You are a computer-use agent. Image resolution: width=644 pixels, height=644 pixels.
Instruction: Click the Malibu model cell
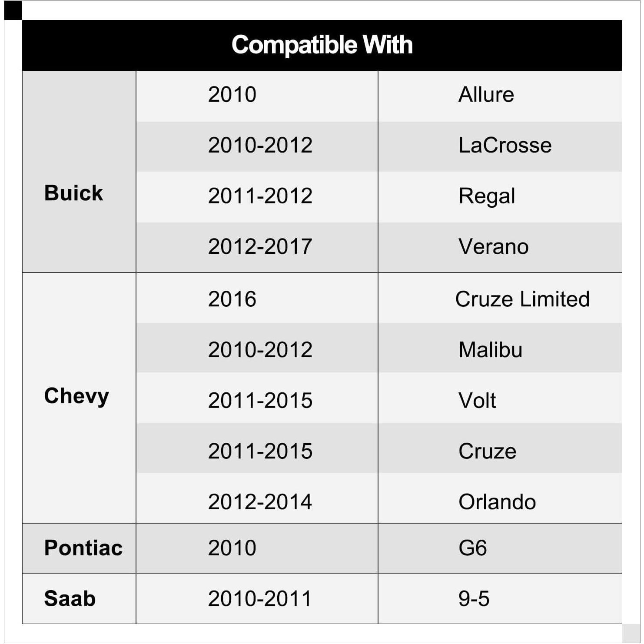[490, 350]
